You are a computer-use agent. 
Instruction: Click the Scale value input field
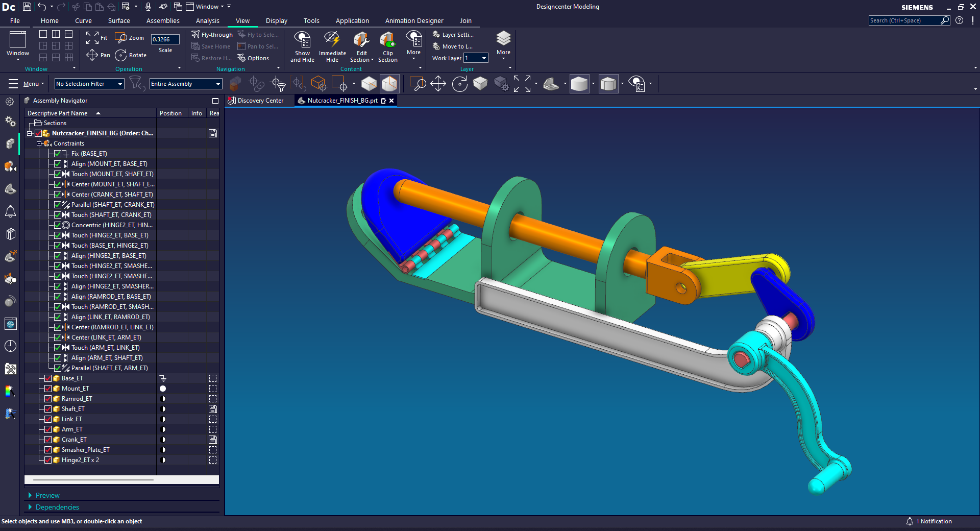165,39
